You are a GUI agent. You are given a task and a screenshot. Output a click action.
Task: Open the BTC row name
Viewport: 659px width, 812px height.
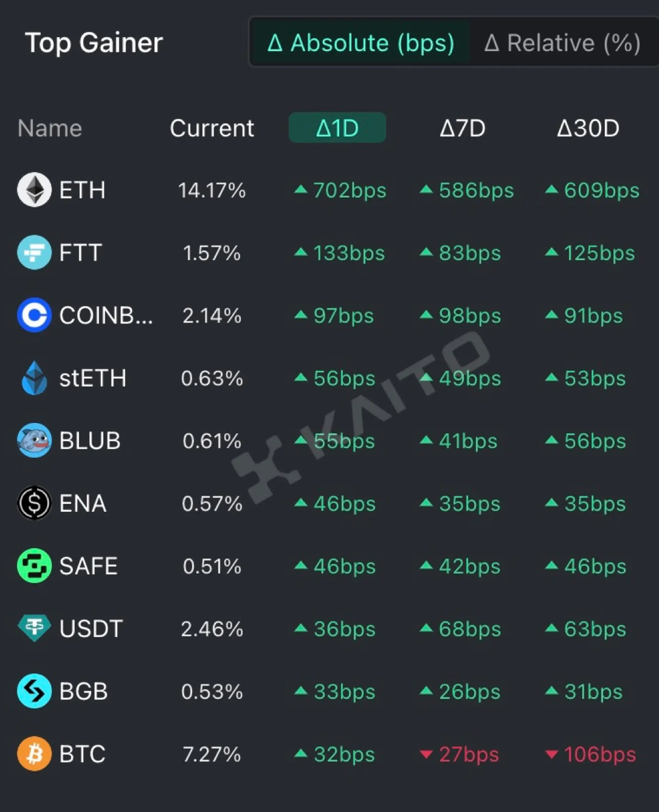[82, 754]
